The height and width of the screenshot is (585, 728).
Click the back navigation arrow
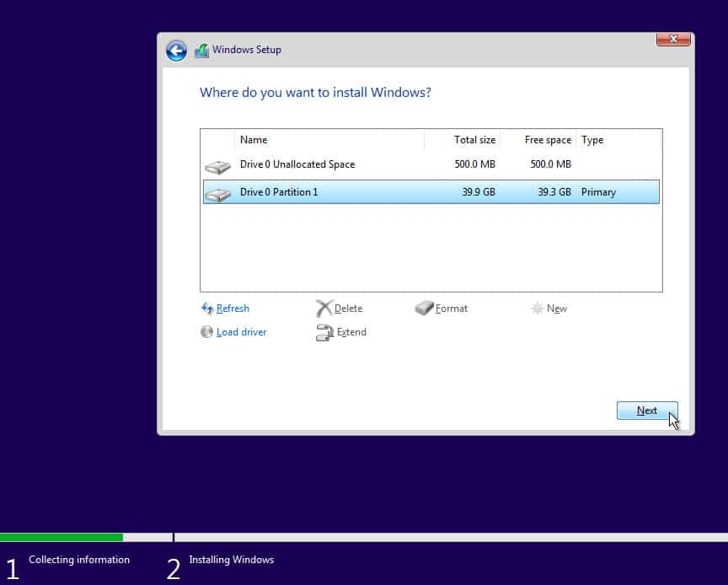click(x=176, y=51)
